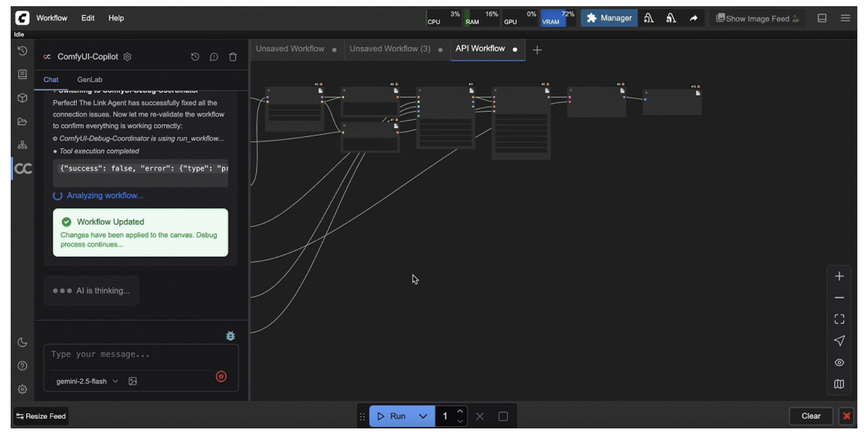Click the JSON success false code block
This screenshot has height=434, width=868.
coord(141,173)
